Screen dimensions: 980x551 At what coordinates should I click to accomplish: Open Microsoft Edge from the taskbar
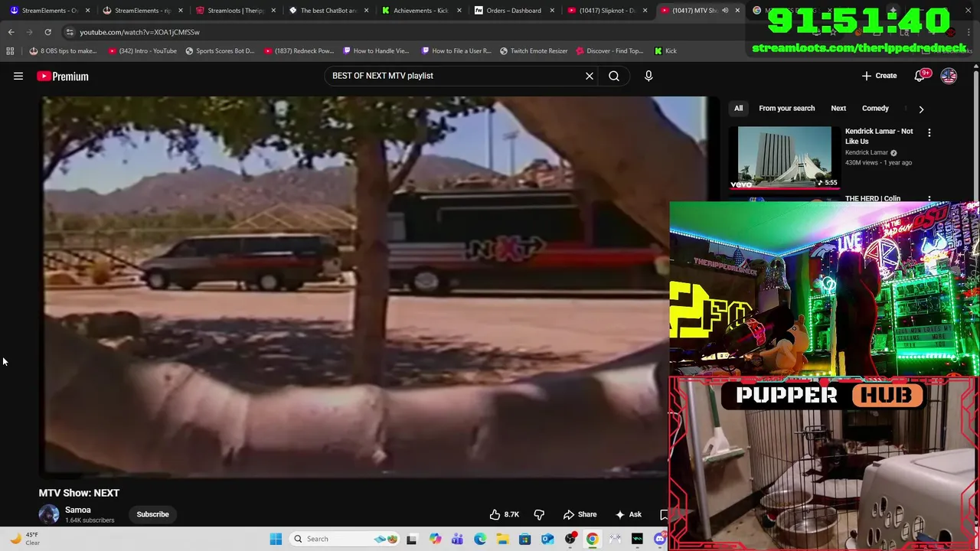(480, 539)
